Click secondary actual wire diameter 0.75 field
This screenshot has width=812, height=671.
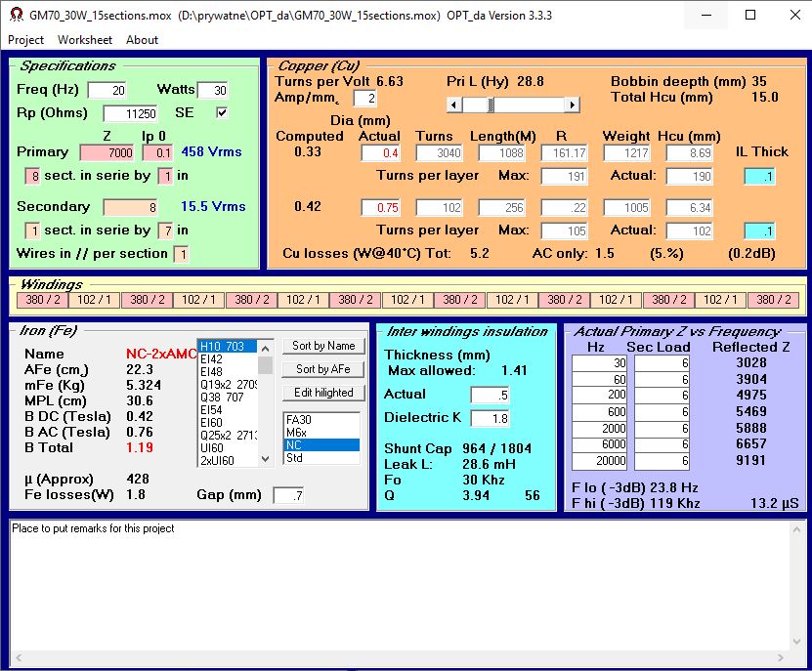tap(381, 208)
